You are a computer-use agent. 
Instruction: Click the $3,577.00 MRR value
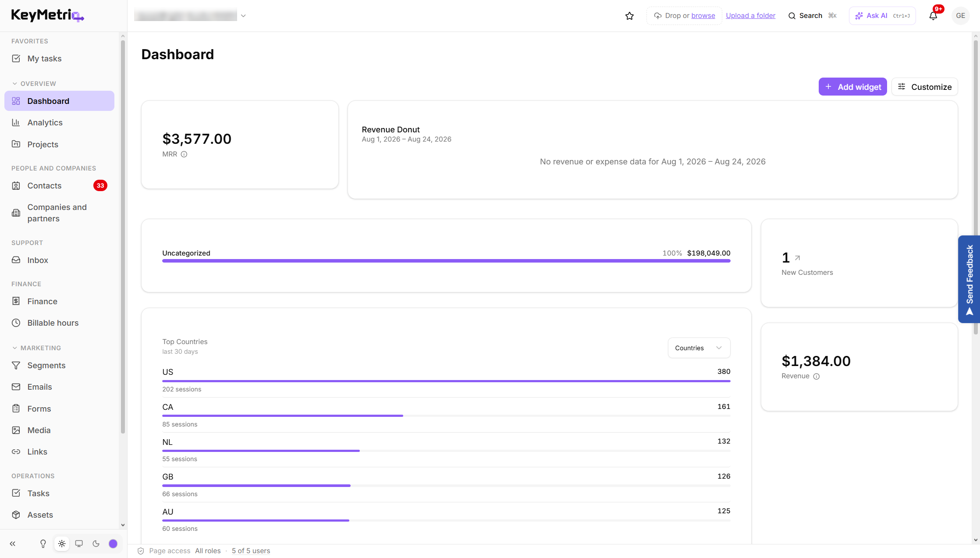(x=197, y=139)
